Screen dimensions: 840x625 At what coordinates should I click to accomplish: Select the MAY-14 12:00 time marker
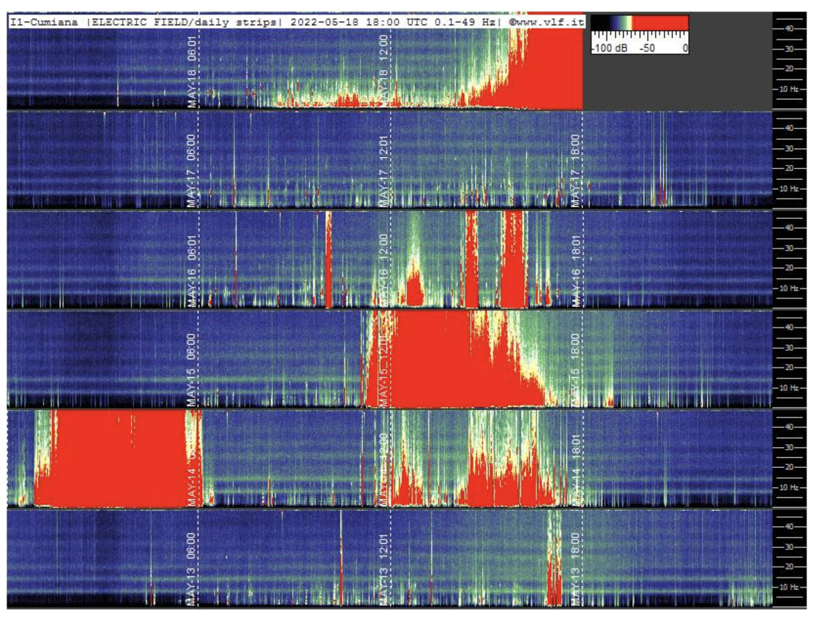coord(383,469)
